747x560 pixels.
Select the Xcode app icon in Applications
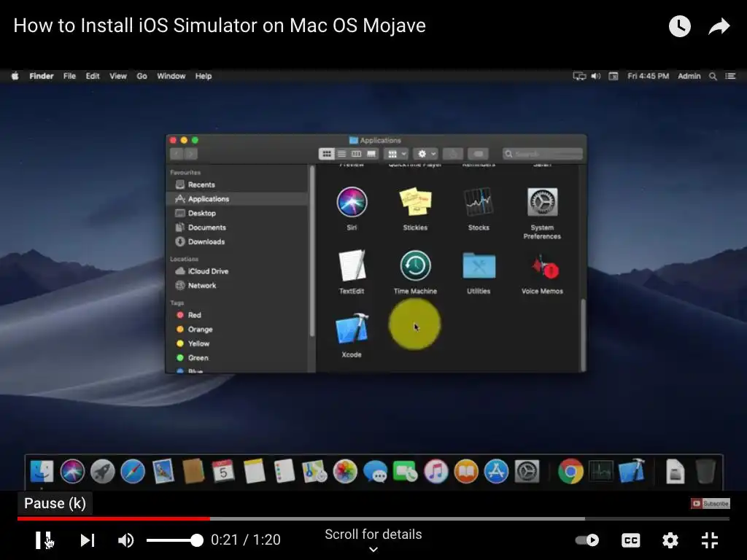(x=352, y=329)
